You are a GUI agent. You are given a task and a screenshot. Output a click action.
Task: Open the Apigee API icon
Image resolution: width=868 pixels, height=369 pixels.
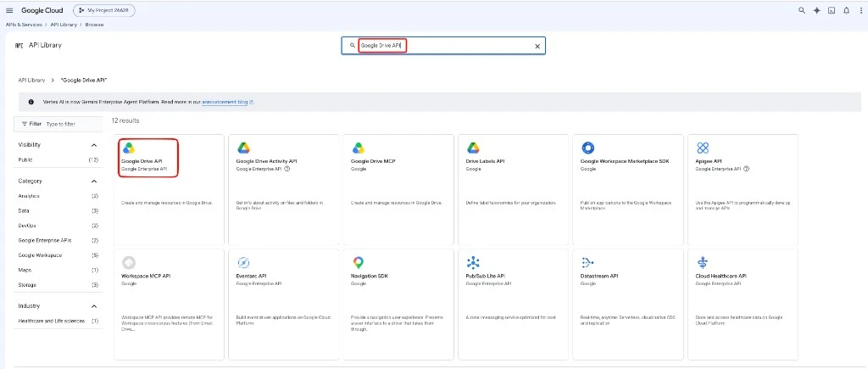coord(703,148)
